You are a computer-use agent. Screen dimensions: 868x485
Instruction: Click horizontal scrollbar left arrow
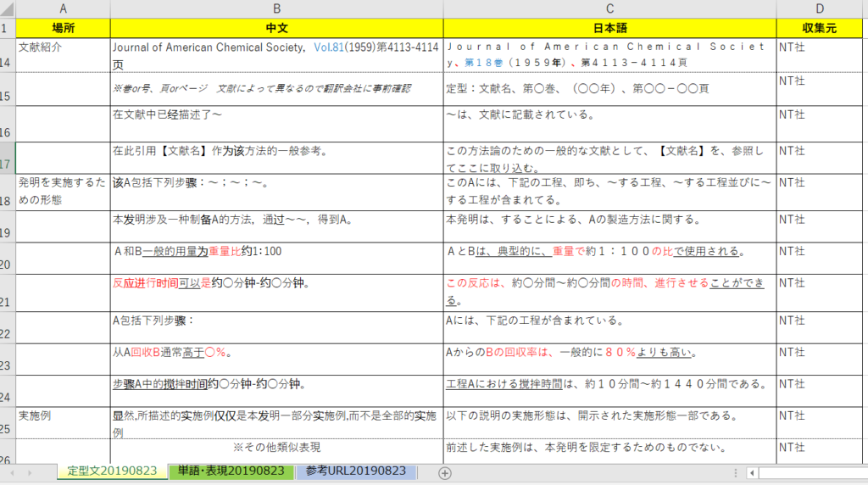pyautogui.click(x=752, y=473)
